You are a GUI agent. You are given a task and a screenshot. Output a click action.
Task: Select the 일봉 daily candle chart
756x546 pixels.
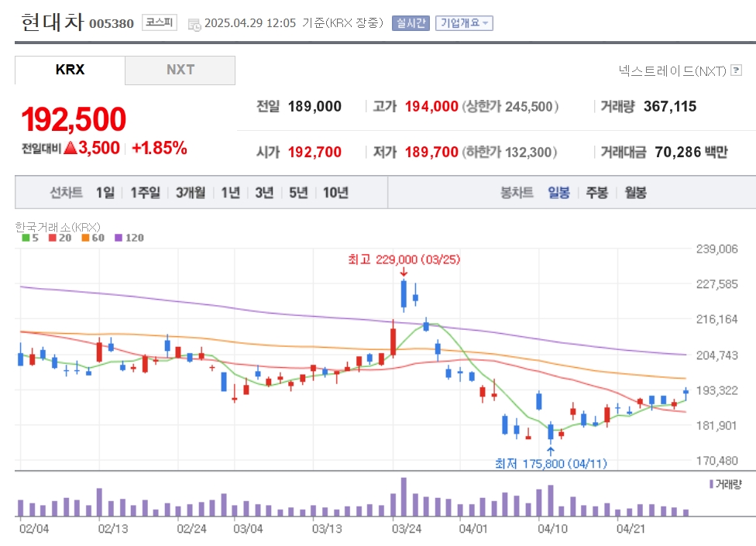click(x=558, y=193)
